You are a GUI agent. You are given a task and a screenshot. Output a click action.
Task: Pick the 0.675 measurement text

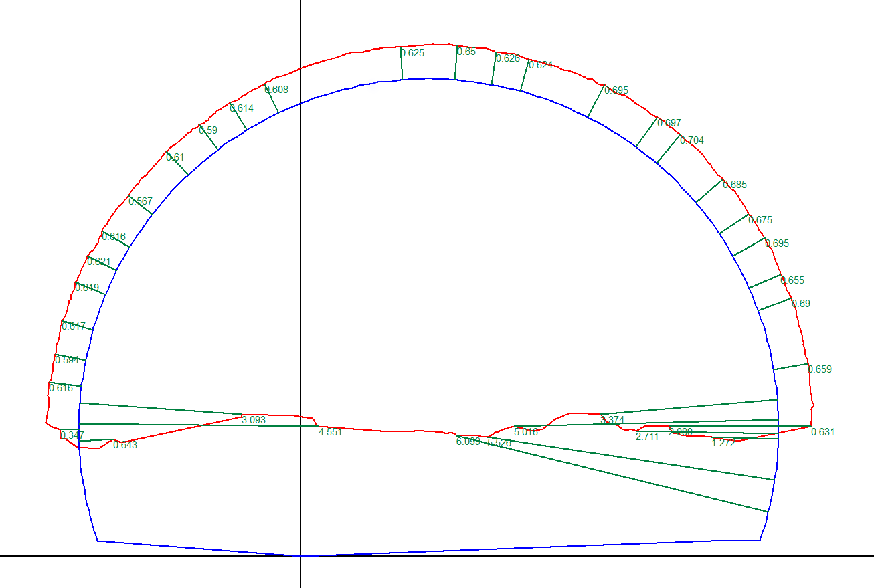point(760,220)
